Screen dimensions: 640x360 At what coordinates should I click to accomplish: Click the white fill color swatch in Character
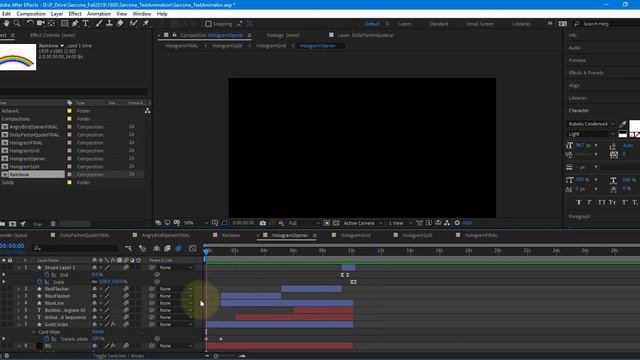[x=635, y=125]
